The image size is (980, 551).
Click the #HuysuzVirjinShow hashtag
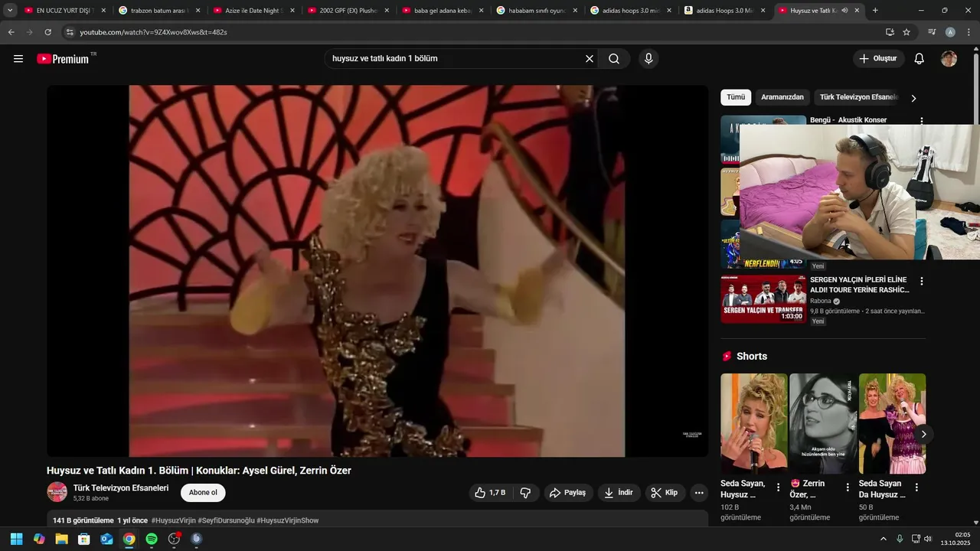287,520
